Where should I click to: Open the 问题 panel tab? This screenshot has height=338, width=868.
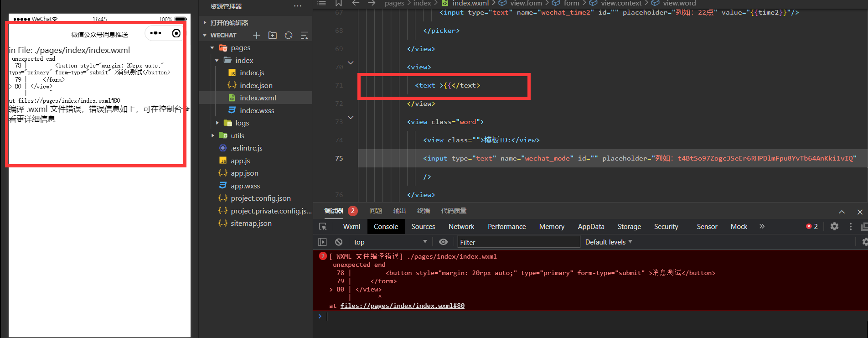coord(376,211)
